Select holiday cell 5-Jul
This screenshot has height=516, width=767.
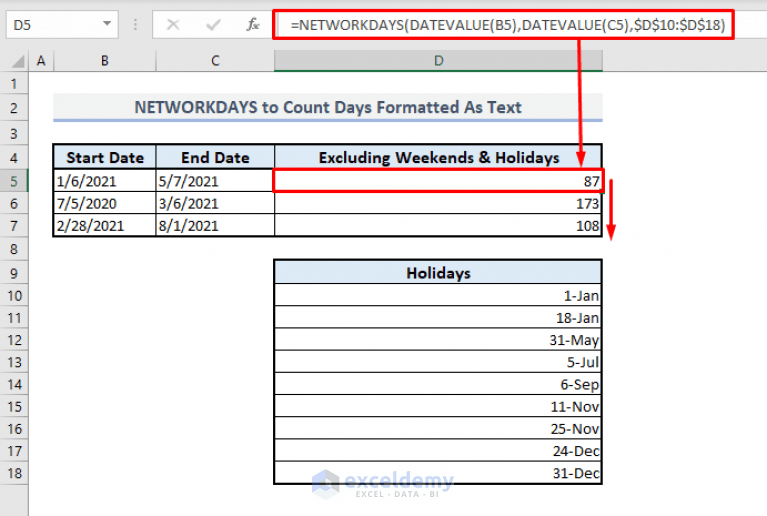(438, 362)
